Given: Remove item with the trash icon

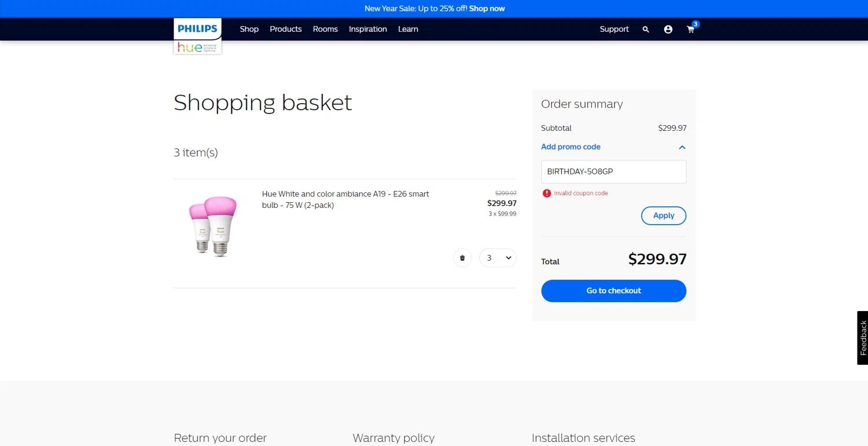Looking at the screenshot, I should [x=462, y=258].
